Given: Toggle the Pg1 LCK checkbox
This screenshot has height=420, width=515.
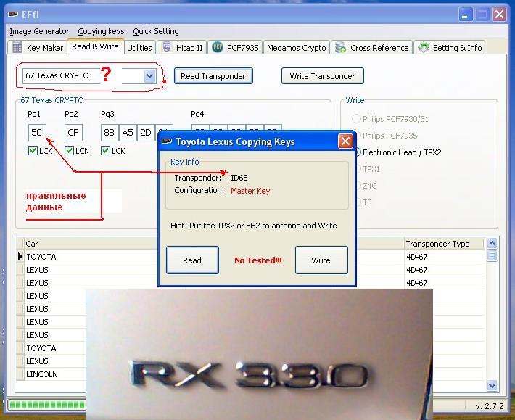Looking at the screenshot, I should (33, 151).
